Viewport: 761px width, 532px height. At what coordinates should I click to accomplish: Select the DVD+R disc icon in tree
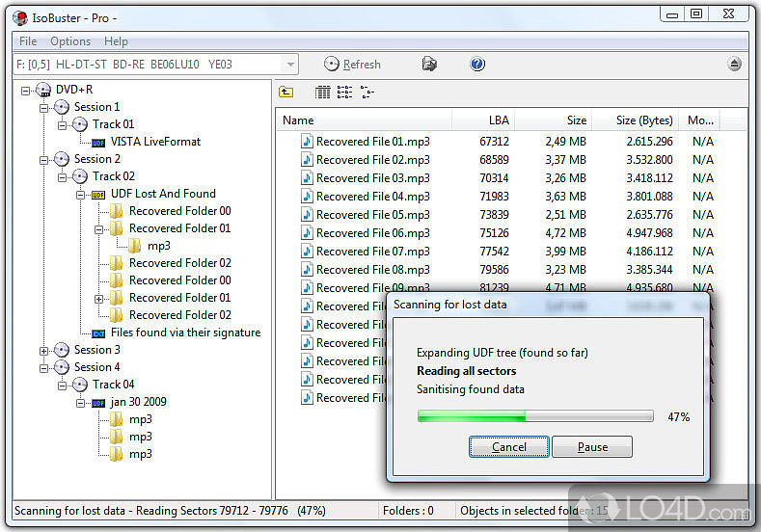click(43, 90)
